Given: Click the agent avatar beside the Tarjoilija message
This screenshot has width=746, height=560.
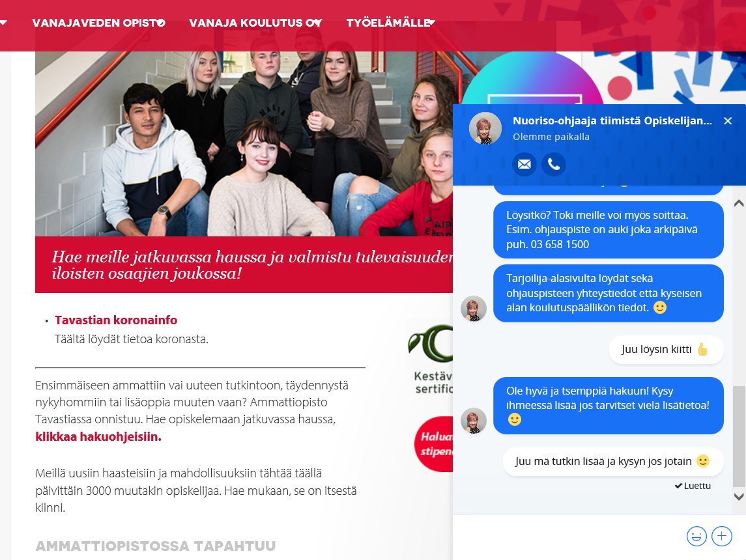Looking at the screenshot, I should point(474,309).
